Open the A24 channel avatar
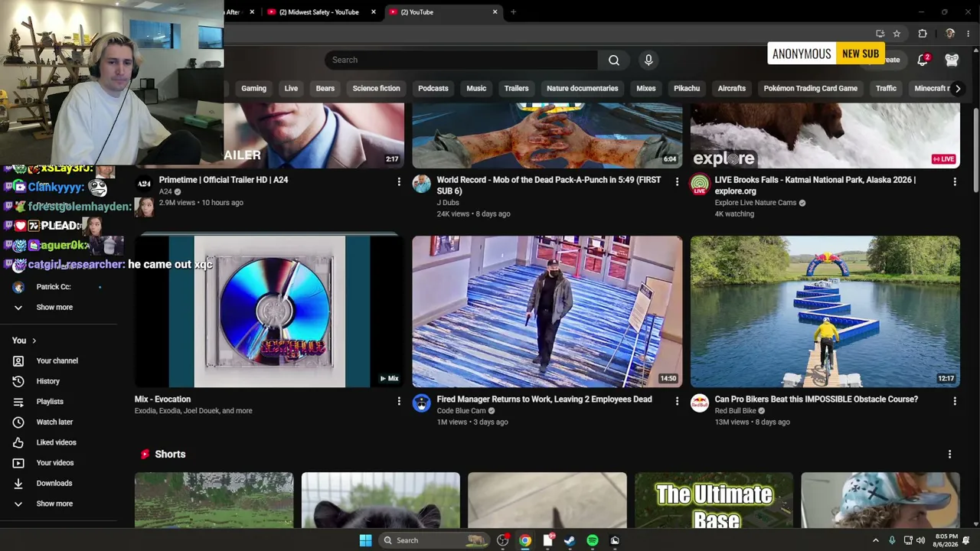The width and height of the screenshot is (980, 551). (144, 184)
